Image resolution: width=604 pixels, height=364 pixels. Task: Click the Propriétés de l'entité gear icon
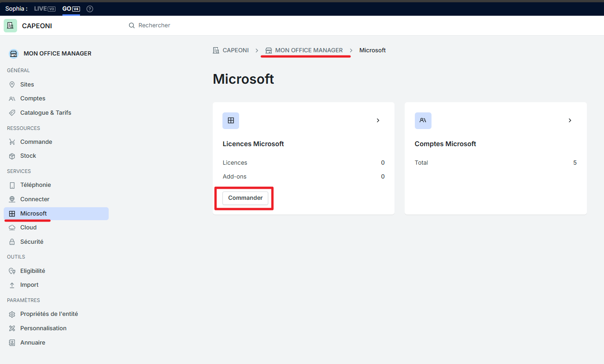pos(12,314)
